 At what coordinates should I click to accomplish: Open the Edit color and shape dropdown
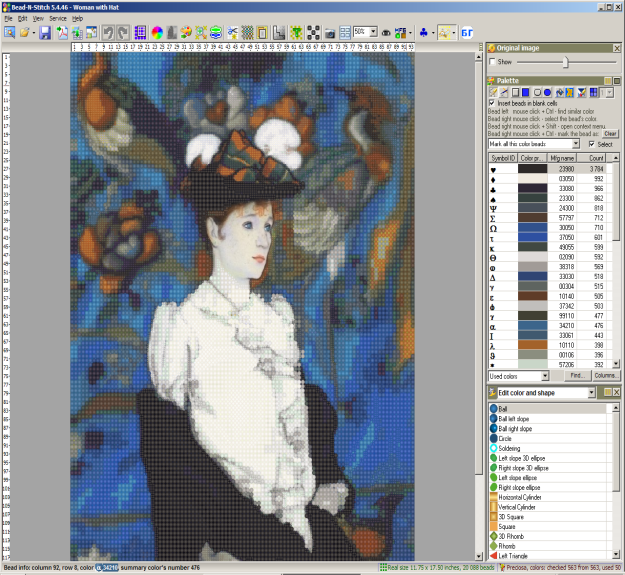(x=592, y=393)
